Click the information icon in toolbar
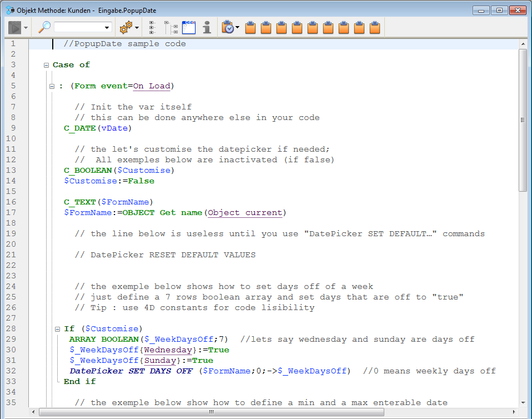Image resolution: width=532 pixels, height=419 pixels. [x=207, y=27]
